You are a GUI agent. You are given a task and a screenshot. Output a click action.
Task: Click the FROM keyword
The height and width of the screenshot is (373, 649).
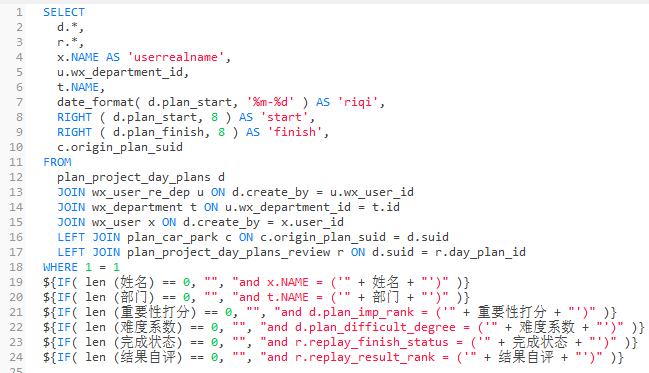(57, 162)
